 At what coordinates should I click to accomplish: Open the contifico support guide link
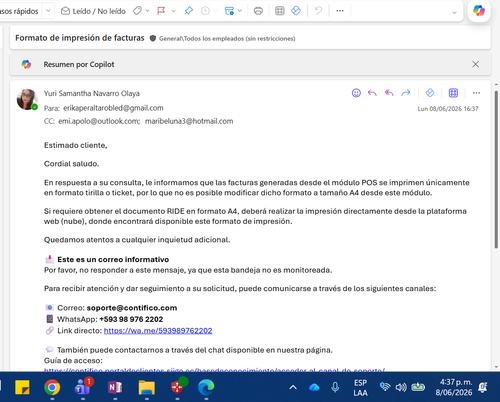(x=214, y=370)
